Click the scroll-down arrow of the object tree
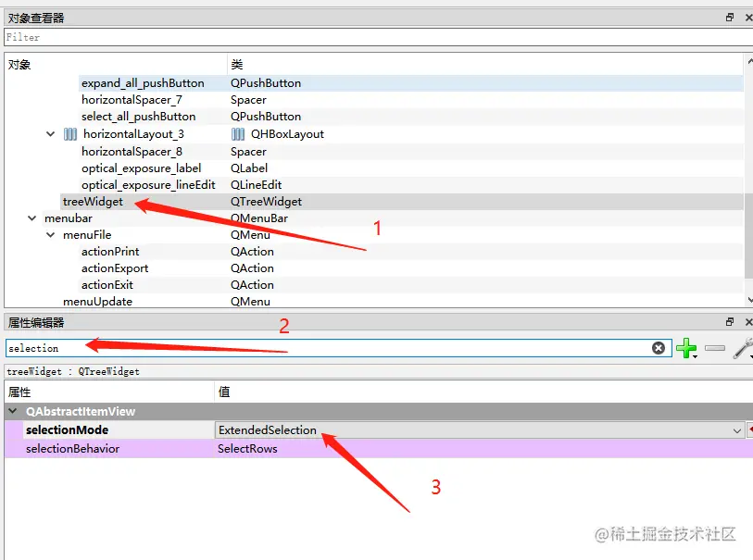The image size is (753, 560). [x=749, y=301]
